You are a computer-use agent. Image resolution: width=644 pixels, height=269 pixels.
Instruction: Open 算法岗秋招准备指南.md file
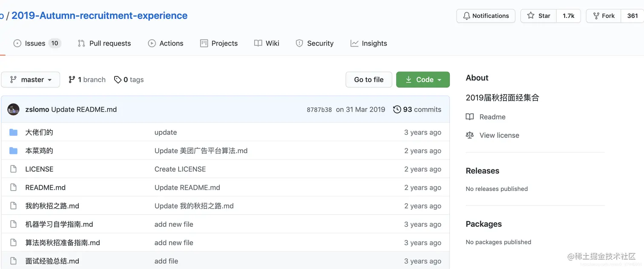(63, 243)
